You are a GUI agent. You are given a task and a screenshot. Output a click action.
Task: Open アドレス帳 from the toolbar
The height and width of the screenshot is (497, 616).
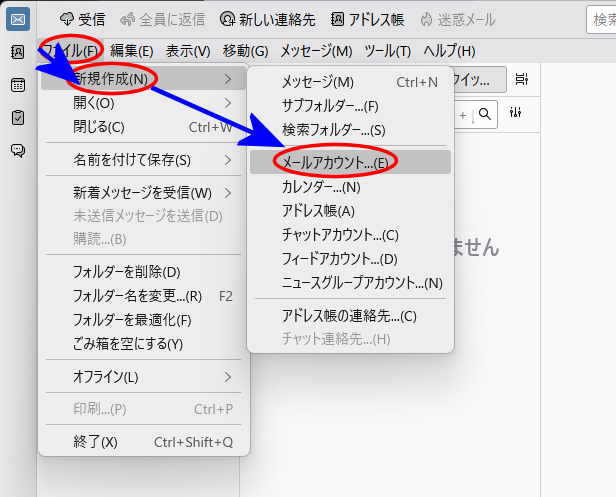(x=366, y=19)
